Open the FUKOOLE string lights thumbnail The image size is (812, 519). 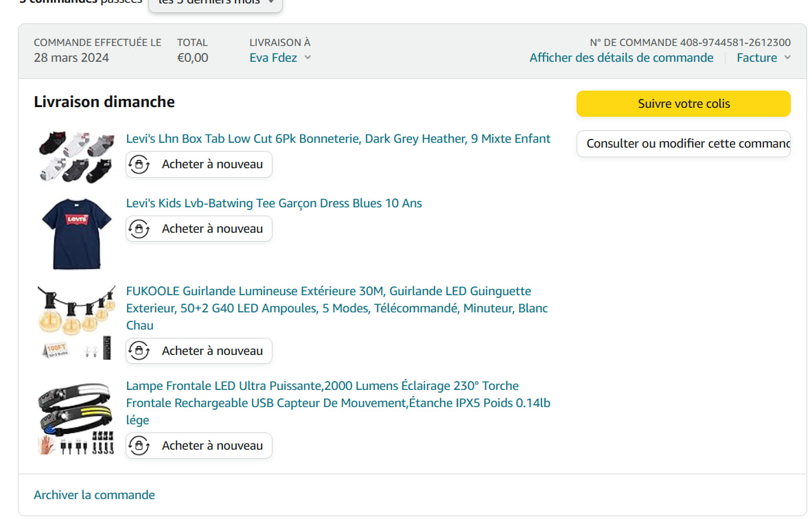click(x=76, y=322)
